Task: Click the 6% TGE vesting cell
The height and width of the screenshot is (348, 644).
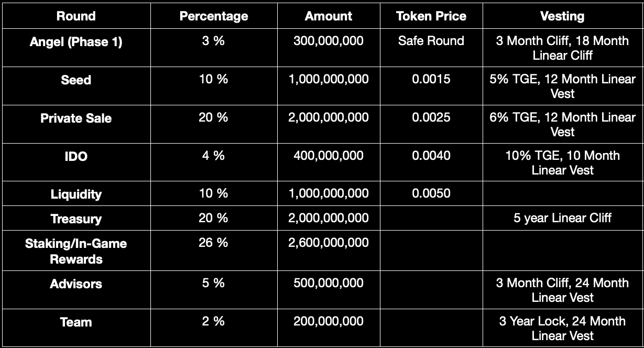Action: (562, 124)
